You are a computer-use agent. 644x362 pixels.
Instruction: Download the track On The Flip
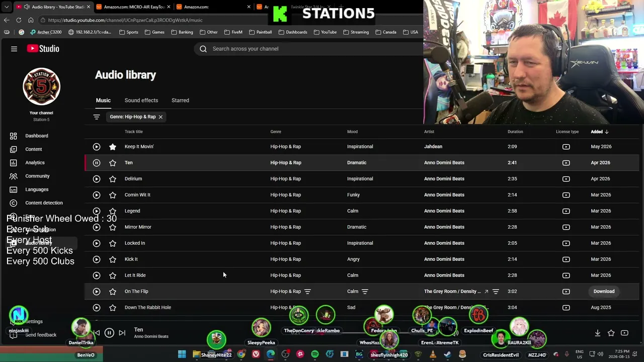tap(604, 292)
